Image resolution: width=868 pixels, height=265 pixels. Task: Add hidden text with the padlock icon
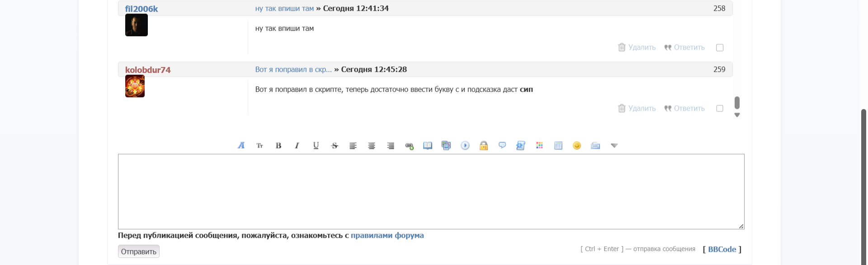[x=484, y=146]
